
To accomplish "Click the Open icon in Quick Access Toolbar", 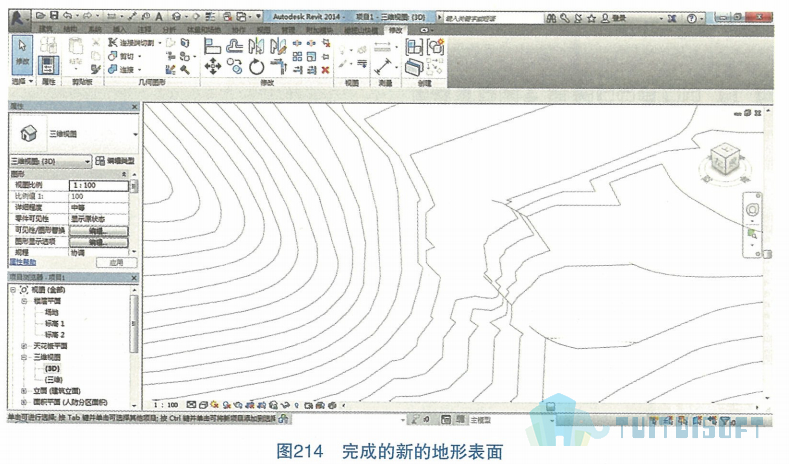I will (41, 17).
